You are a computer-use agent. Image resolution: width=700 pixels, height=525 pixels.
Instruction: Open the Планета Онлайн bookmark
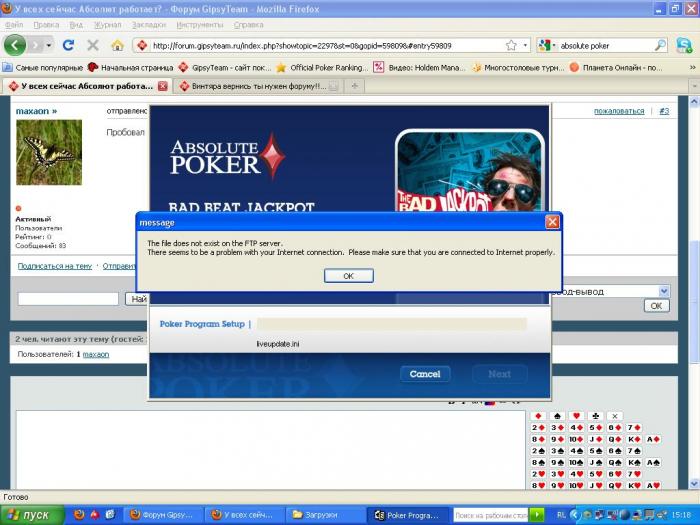(616, 67)
